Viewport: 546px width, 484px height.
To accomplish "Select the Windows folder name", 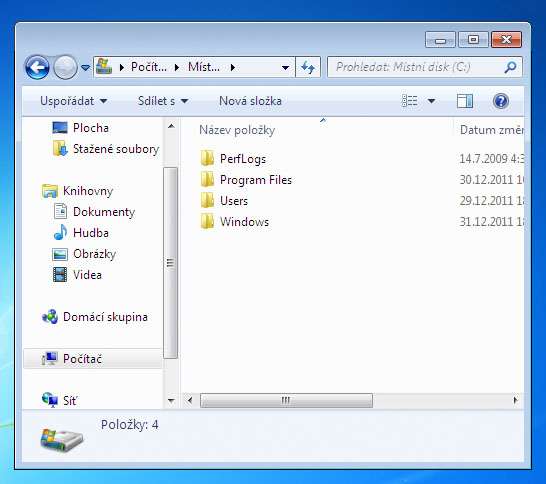I will (244, 222).
